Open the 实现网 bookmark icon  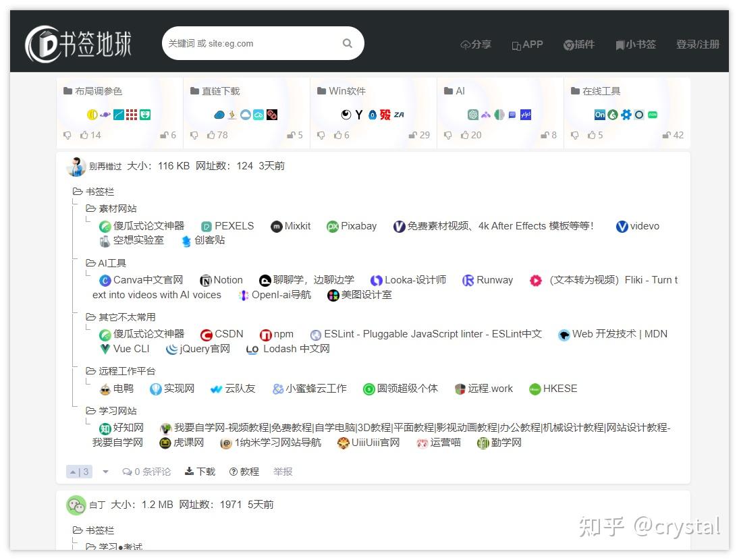pos(155,389)
